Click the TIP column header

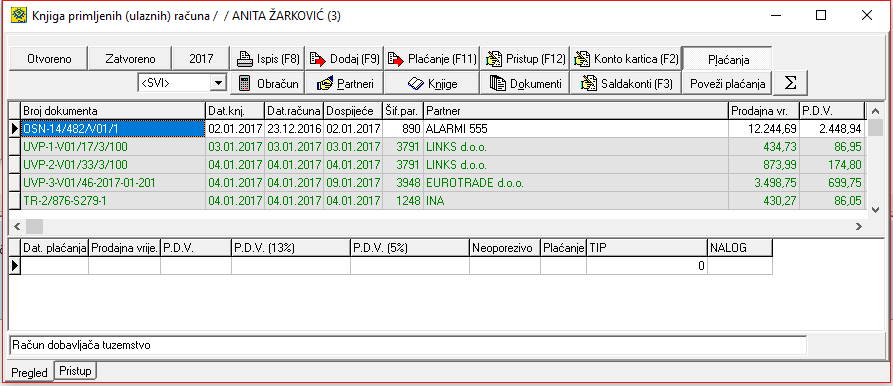click(x=646, y=248)
